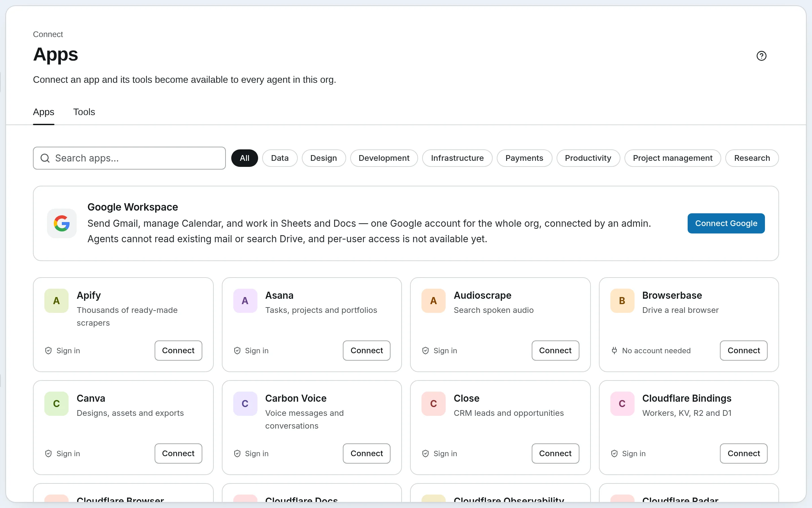Viewport: 812px width, 508px height.
Task: Filter apps by Research category
Action: [752, 158]
